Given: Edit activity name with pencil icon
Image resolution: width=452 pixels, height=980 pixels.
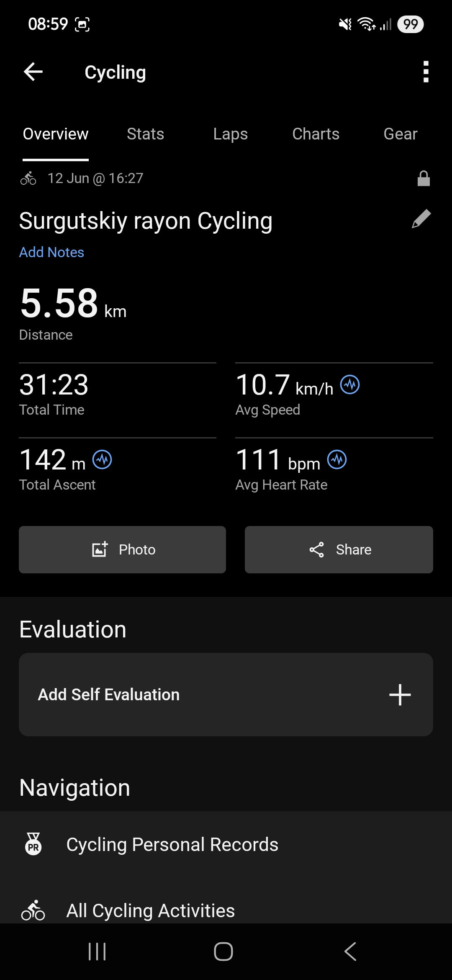Looking at the screenshot, I should point(421,219).
